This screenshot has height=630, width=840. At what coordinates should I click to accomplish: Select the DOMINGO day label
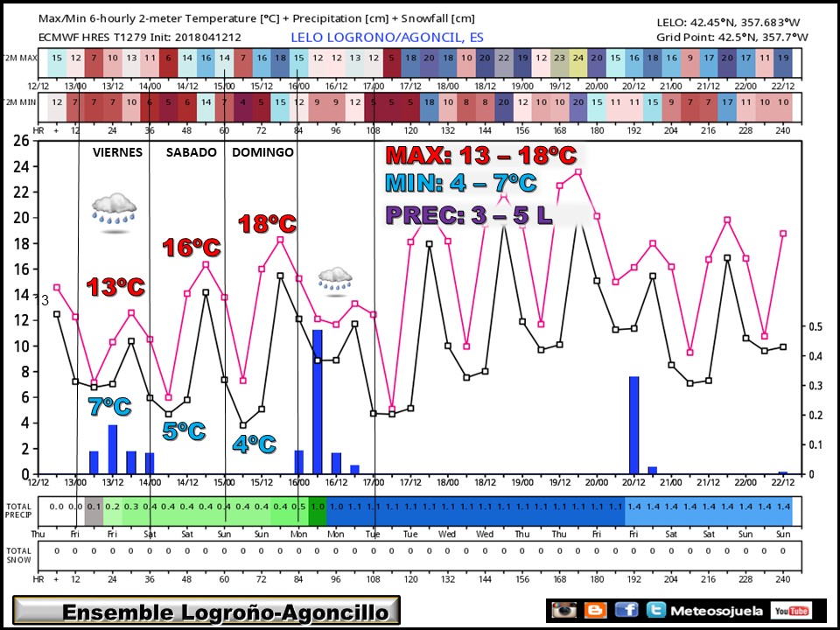[x=262, y=152]
